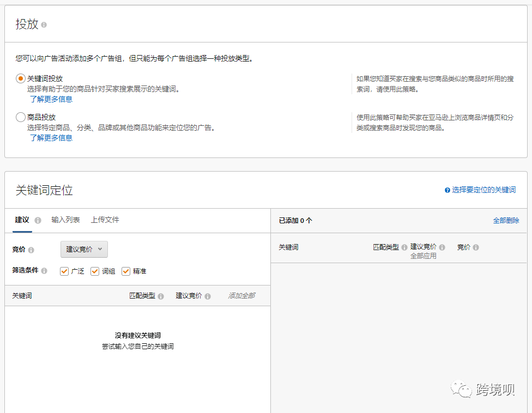Select 商品投放 radio button
Image resolution: width=532 pixels, height=413 pixels.
coord(21,117)
